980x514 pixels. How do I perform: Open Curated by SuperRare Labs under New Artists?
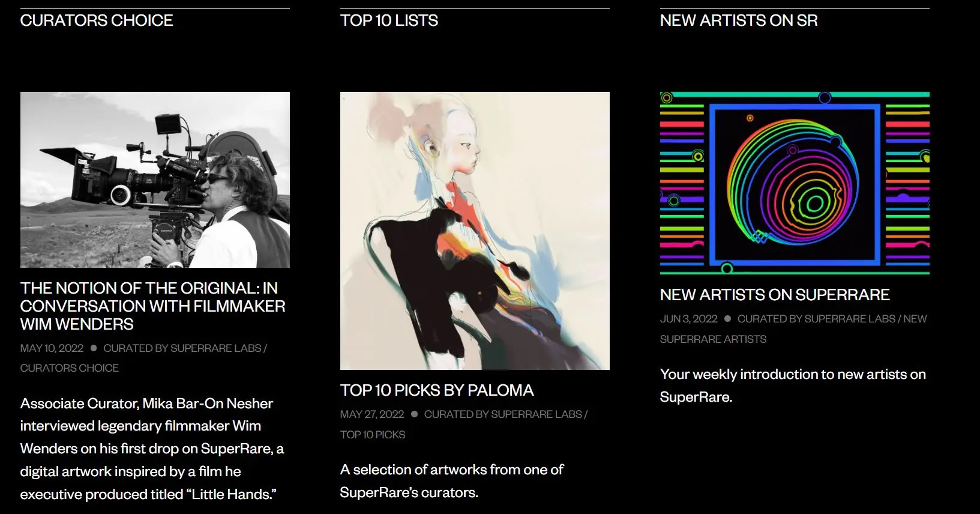[x=816, y=319]
